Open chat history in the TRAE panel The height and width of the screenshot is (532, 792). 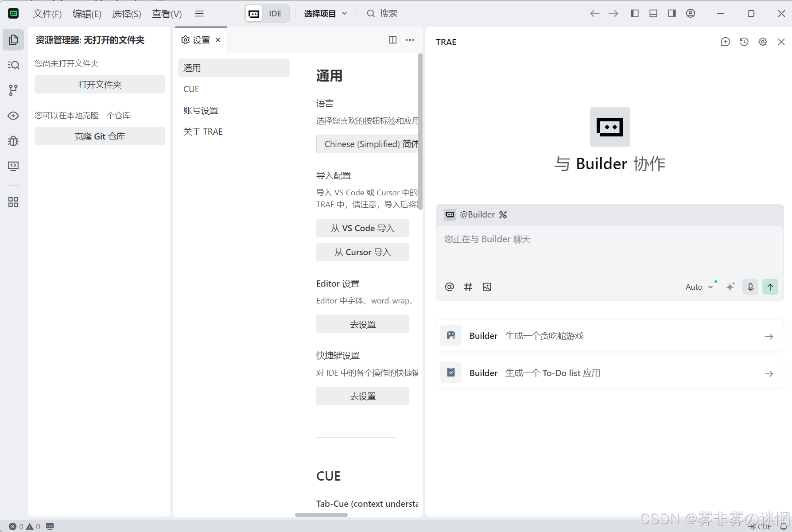[x=744, y=42]
